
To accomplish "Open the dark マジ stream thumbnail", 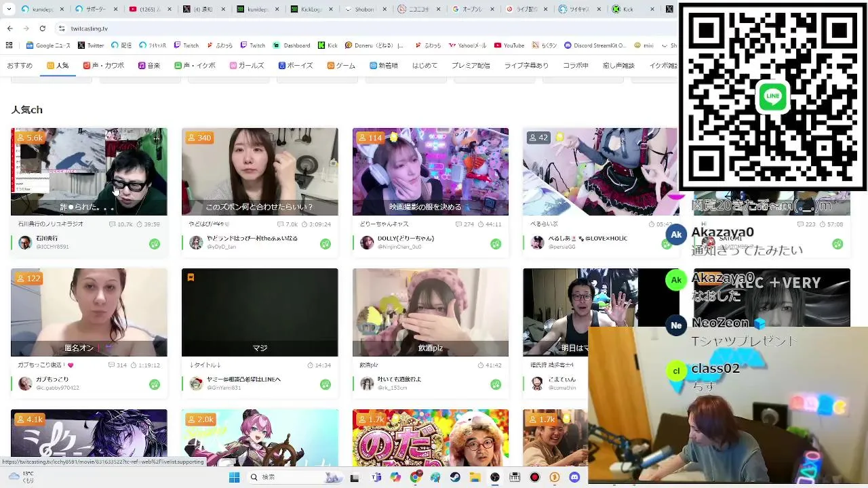I will (x=260, y=312).
